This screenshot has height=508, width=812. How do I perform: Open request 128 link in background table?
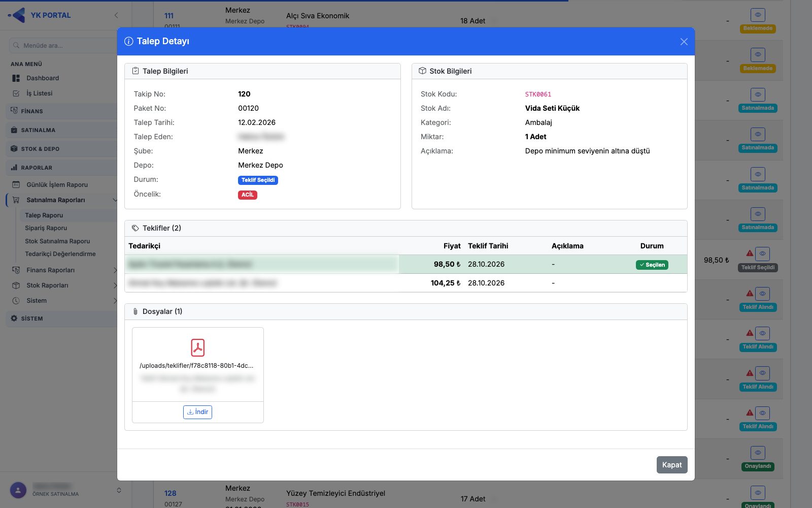tap(170, 493)
